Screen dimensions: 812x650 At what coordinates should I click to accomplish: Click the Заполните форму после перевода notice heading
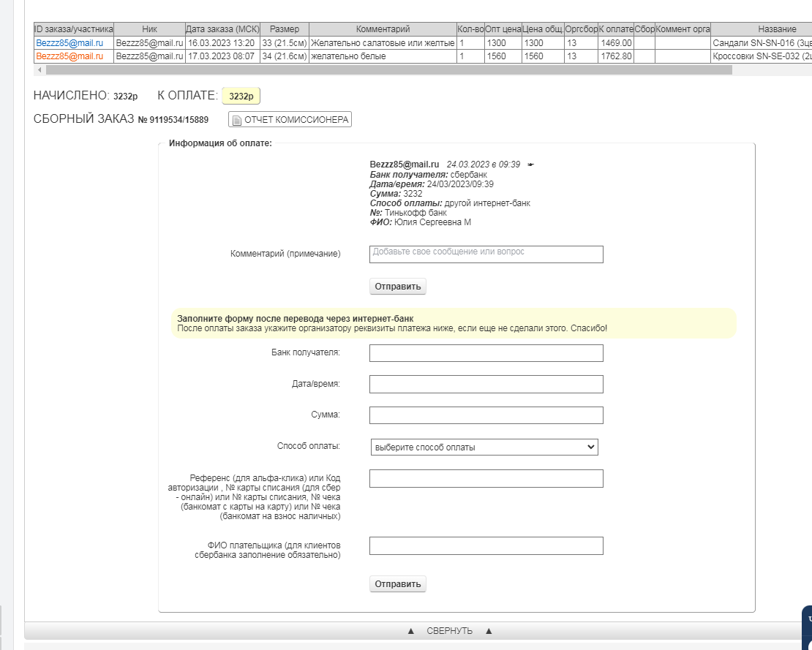click(x=296, y=319)
